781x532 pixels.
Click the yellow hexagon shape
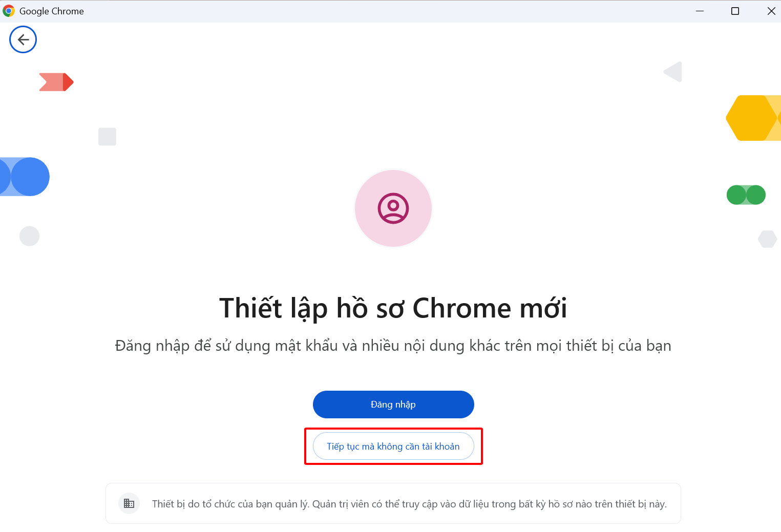click(x=751, y=118)
